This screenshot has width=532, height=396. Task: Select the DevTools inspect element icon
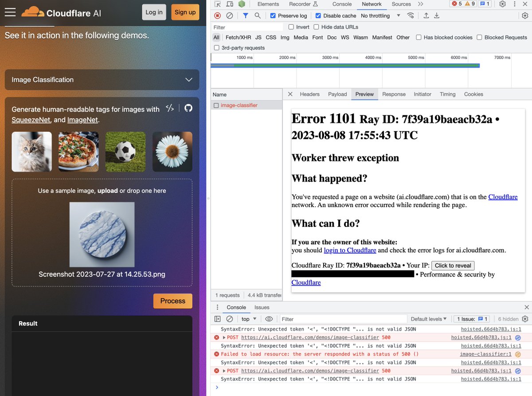pos(217,4)
